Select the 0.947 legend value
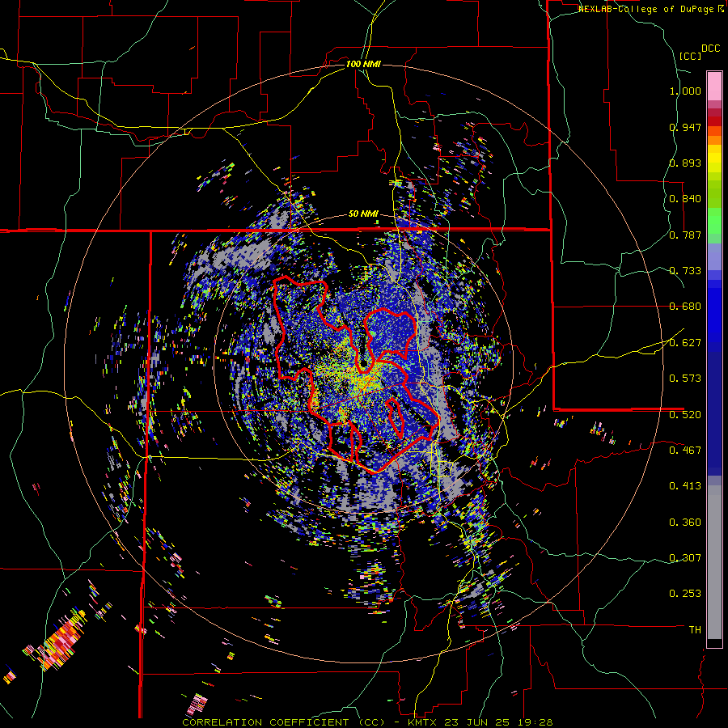Image resolution: width=728 pixels, height=728 pixels. [685, 127]
